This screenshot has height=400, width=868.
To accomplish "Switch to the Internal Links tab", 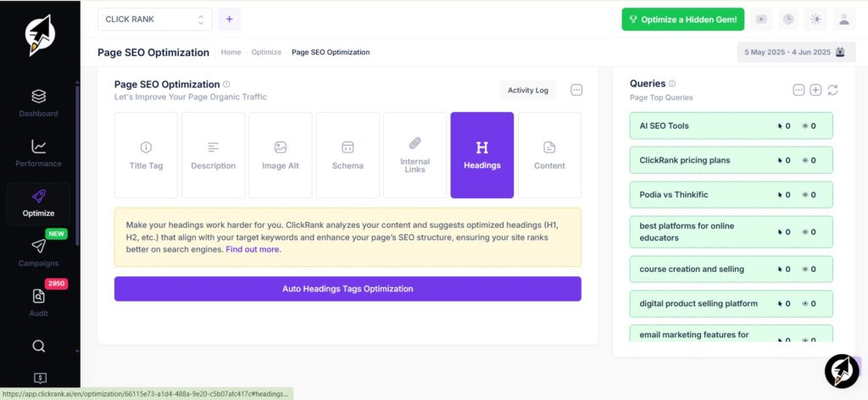I will (415, 155).
